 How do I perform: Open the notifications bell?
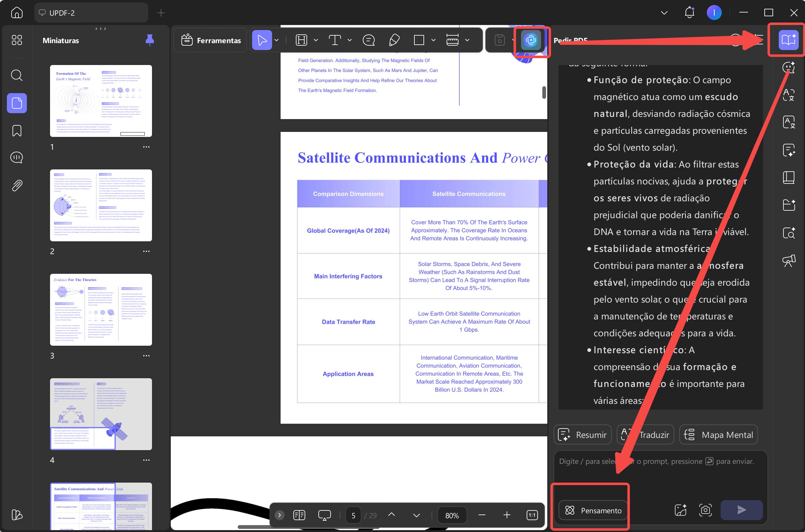point(689,13)
